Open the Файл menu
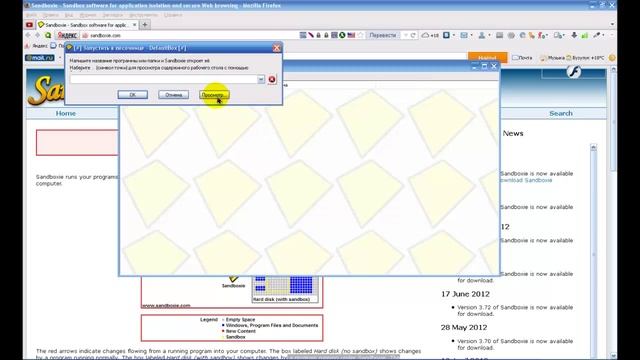This screenshot has width=640, height=360. (x=31, y=15)
